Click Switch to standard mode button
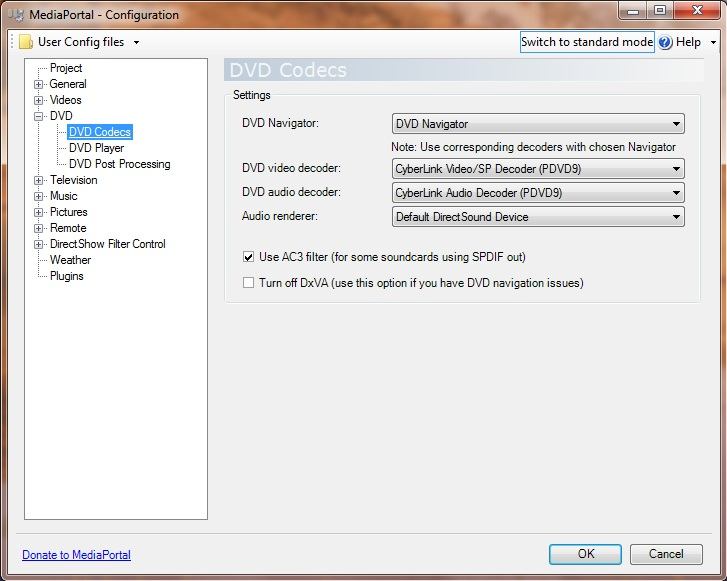 coord(587,42)
